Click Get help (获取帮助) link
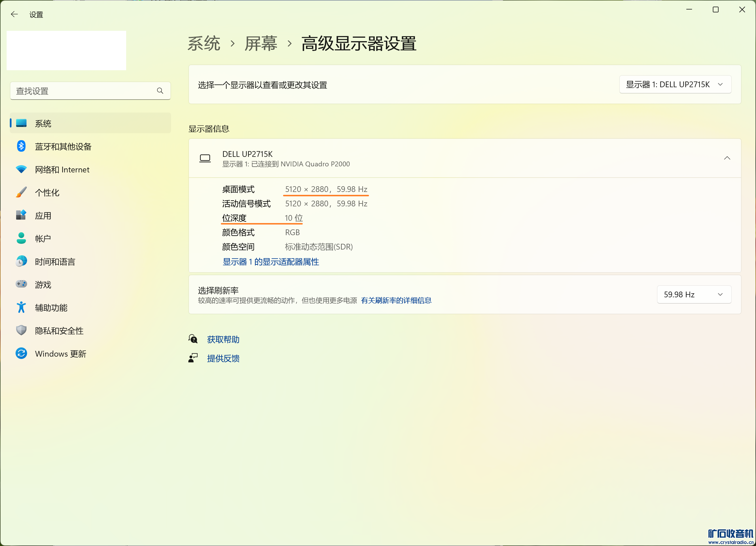 point(223,339)
